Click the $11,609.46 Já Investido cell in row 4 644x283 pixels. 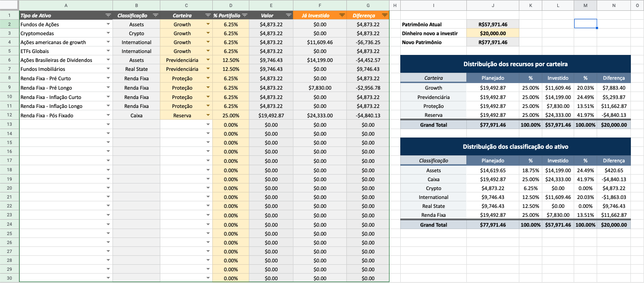pyautogui.click(x=320, y=42)
